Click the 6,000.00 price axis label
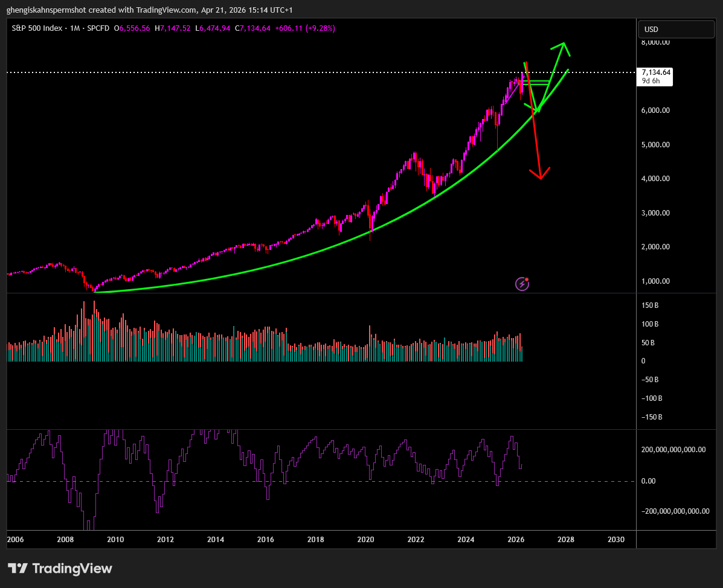Image resolution: width=723 pixels, height=588 pixels. [655, 110]
